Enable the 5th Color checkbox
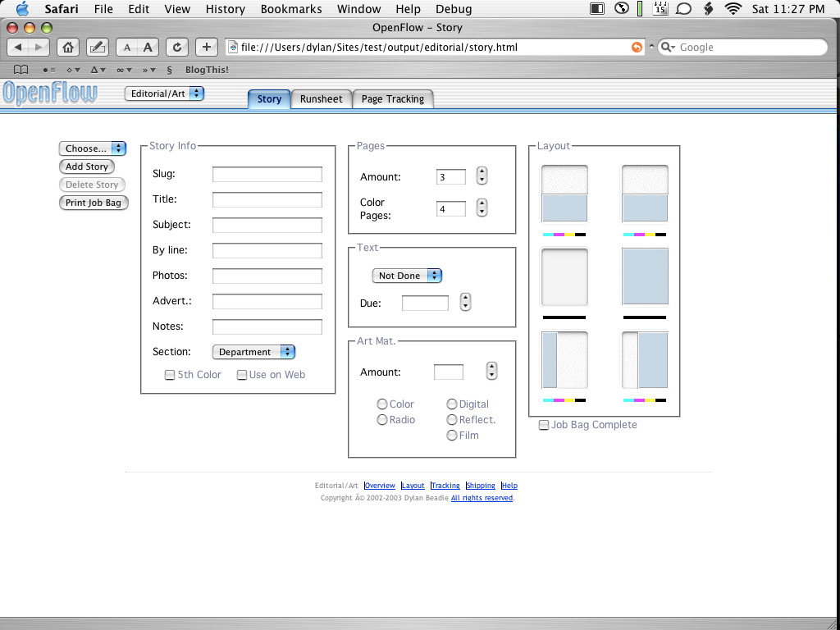Viewport: 840px width, 630px height. tap(170, 375)
